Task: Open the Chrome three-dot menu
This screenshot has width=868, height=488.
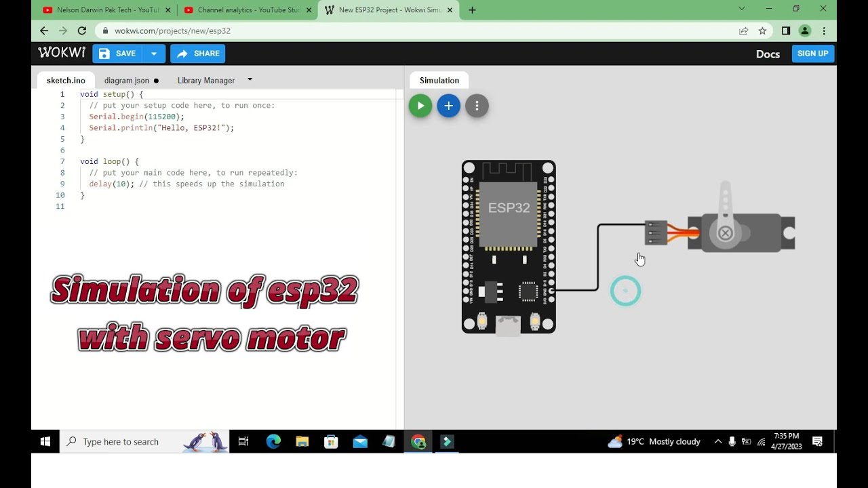Action: tap(824, 30)
